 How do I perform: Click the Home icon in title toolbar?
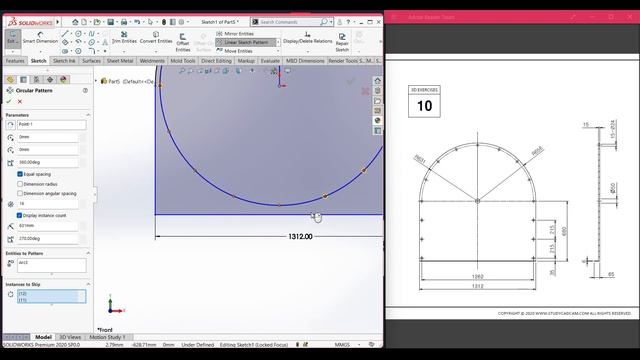(x=75, y=22)
